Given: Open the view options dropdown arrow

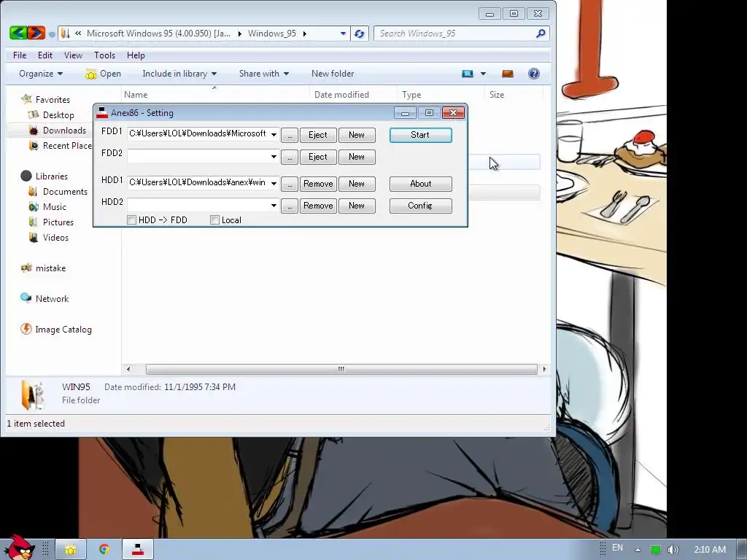Looking at the screenshot, I should point(483,74).
